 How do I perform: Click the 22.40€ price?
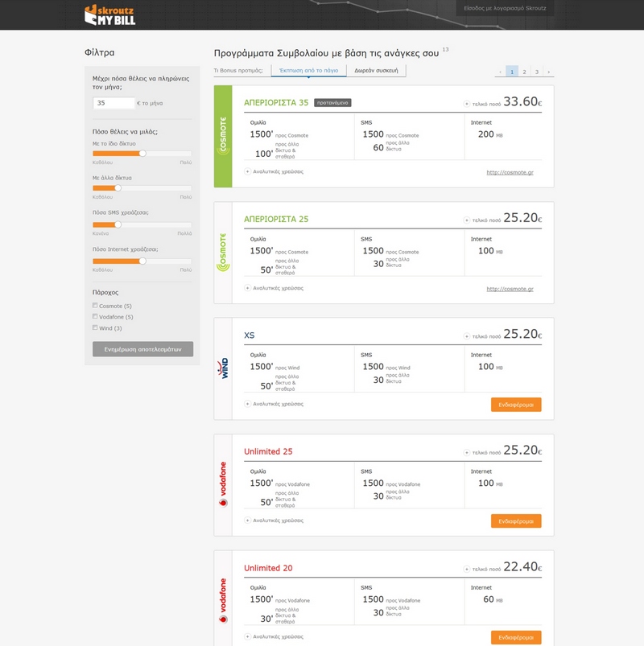(x=522, y=567)
